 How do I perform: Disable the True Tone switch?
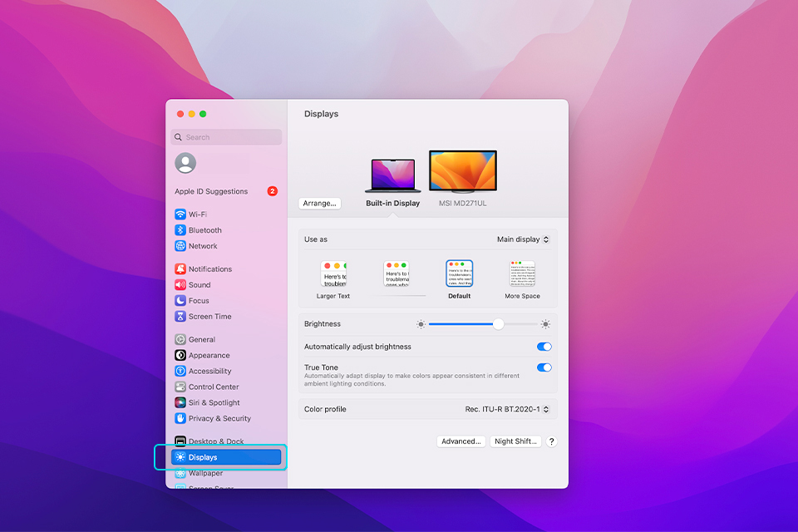point(544,367)
